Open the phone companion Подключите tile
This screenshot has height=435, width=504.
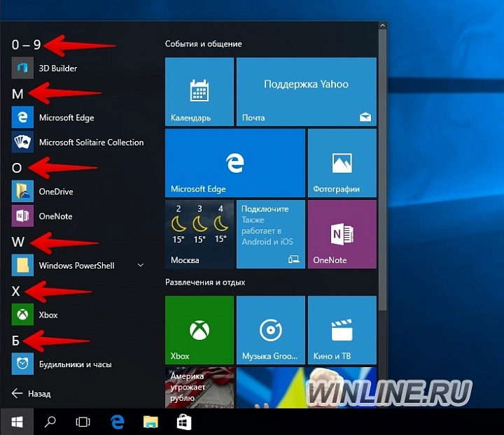tap(271, 234)
